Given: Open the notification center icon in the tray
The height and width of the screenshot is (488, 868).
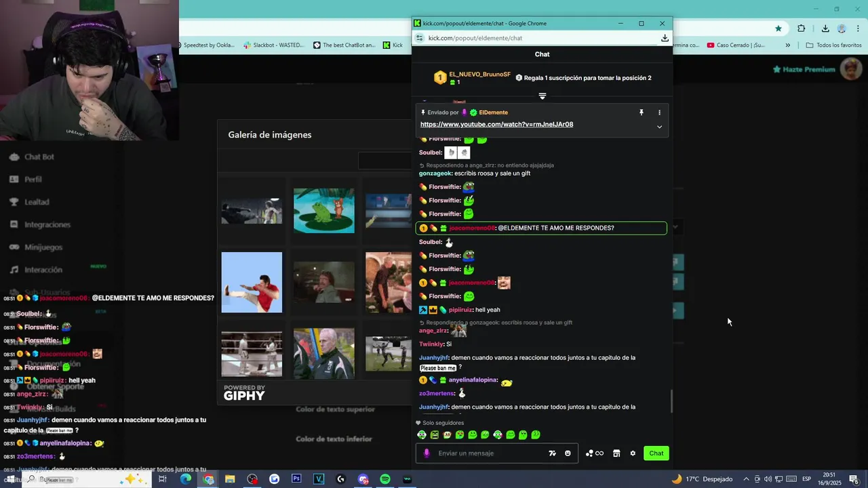Looking at the screenshot, I should (x=854, y=479).
